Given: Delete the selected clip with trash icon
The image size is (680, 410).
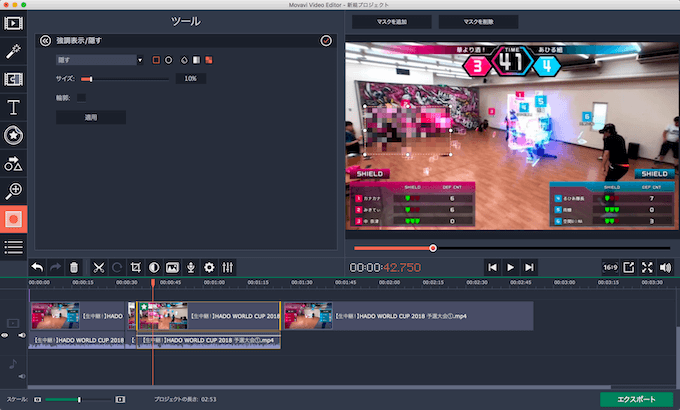Looking at the screenshot, I should click(74, 267).
